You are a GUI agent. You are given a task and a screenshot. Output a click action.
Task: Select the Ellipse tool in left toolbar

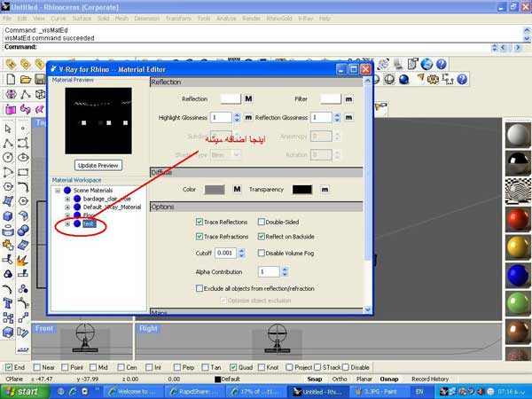click(23, 158)
